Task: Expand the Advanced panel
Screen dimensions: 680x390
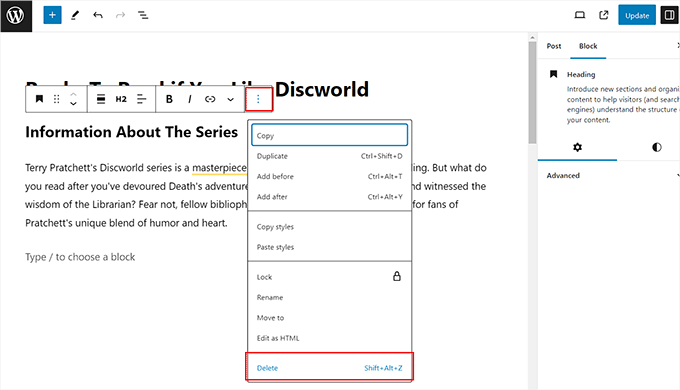Action: 609,175
